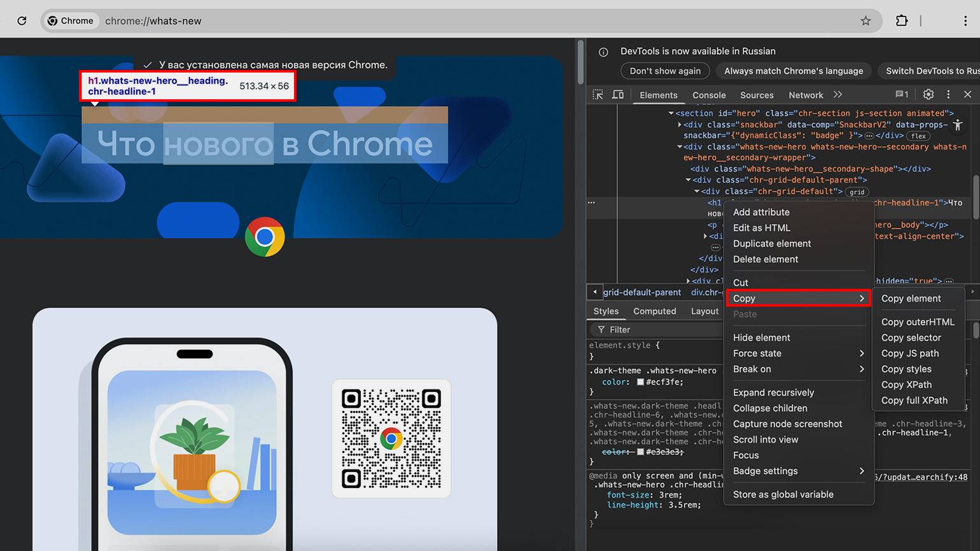Open the Chrome three-dot menu
This screenshot has width=980, height=551.
(x=965, y=21)
